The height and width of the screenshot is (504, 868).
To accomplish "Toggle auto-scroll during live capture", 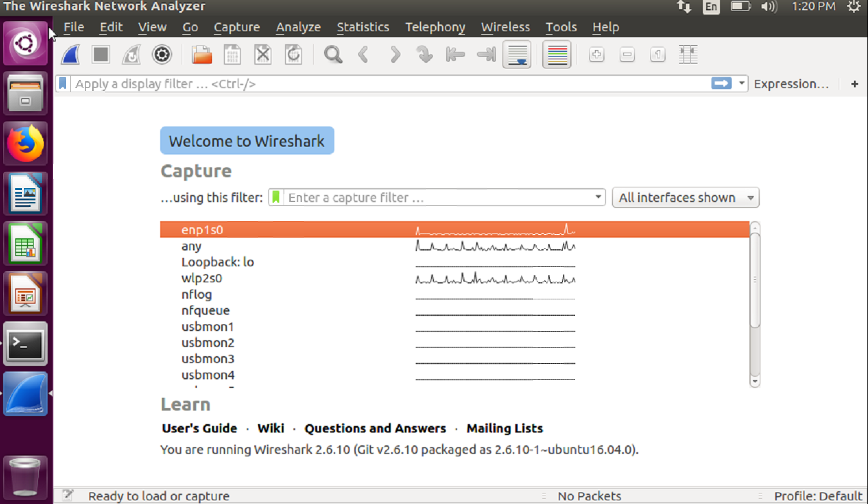I will 517,55.
